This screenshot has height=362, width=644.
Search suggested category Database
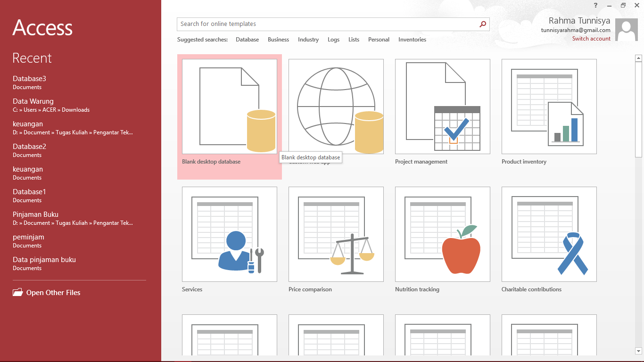[247, 40]
